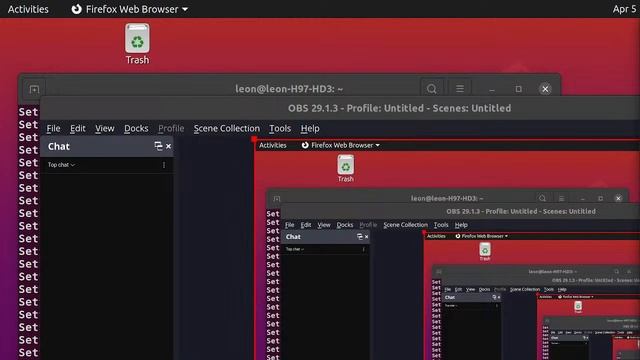Viewport: 640px width, 360px height.
Task: Close the Chat dock
Action: click(168, 146)
